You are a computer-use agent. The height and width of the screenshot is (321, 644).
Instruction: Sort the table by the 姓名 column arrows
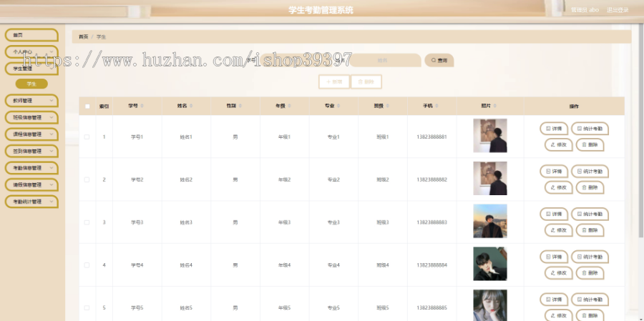point(191,106)
